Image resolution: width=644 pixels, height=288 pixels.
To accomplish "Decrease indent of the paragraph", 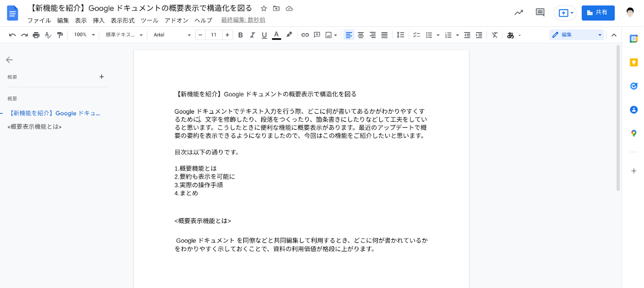I will (x=467, y=35).
